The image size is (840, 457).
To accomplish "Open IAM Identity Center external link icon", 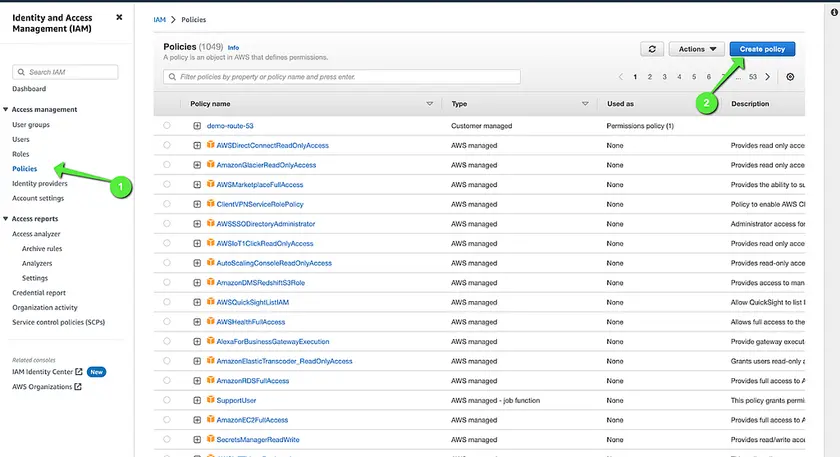I will pos(79,371).
